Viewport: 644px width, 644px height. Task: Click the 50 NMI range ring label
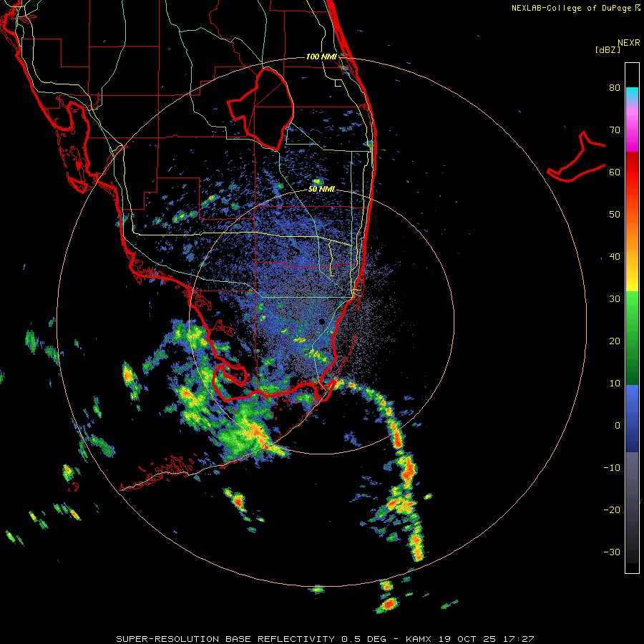321,189
